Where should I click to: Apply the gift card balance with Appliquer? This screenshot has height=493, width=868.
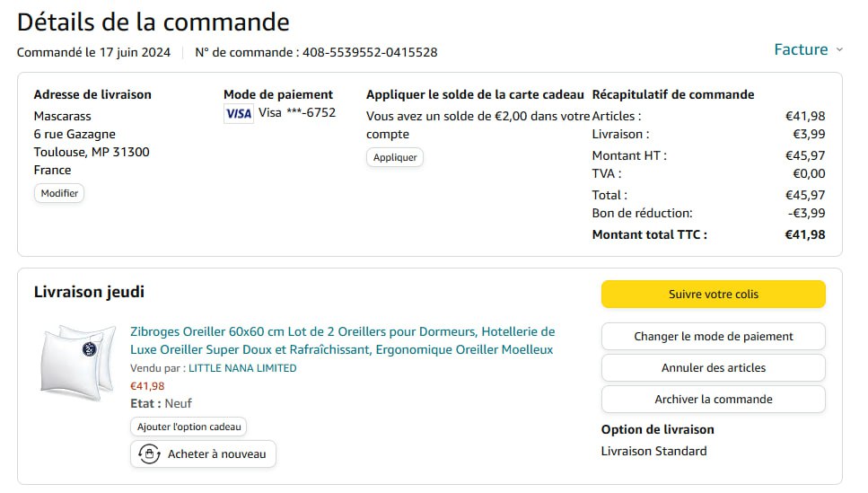tap(395, 157)
